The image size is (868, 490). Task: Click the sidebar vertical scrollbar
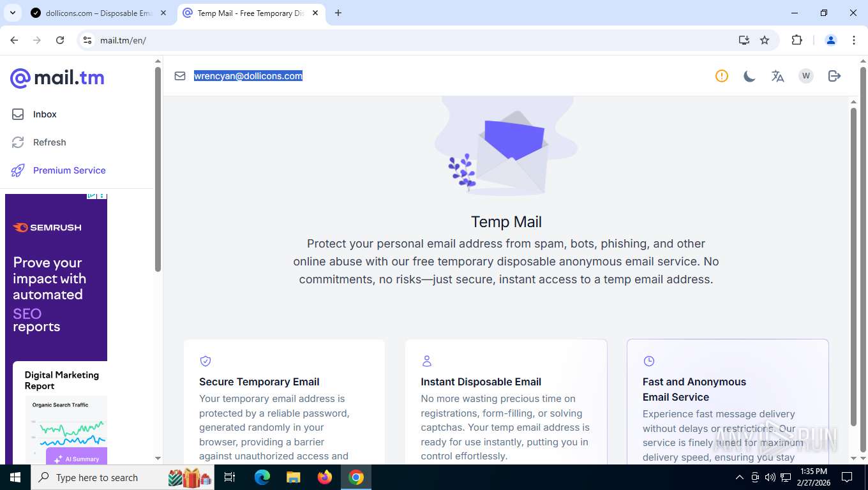pyautogui.click(x=158, y=169)
